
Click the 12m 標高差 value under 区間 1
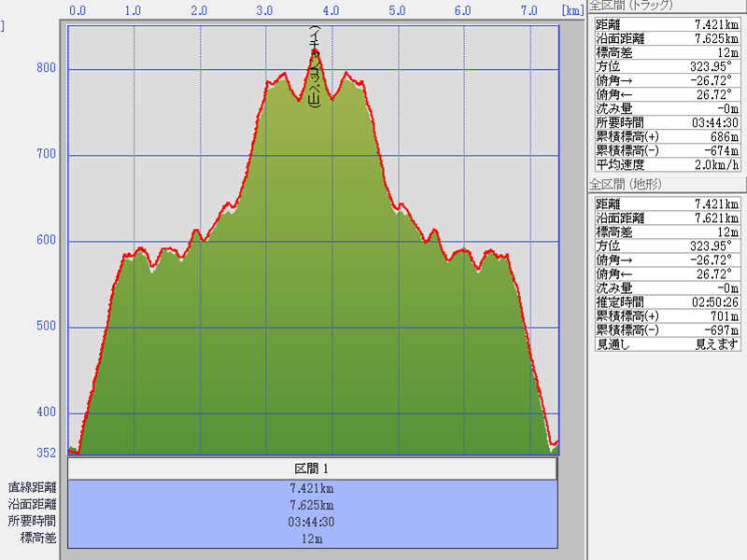point(312,539)
